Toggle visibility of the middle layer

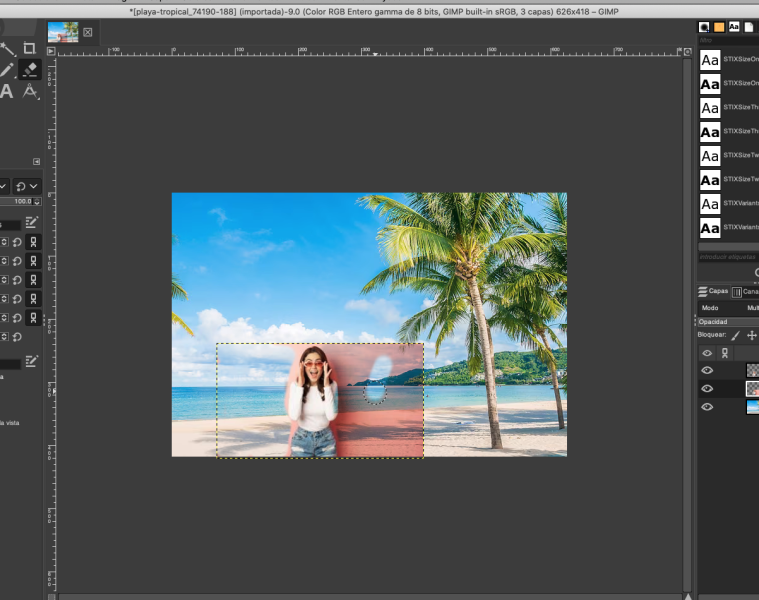tap(707, 388)
